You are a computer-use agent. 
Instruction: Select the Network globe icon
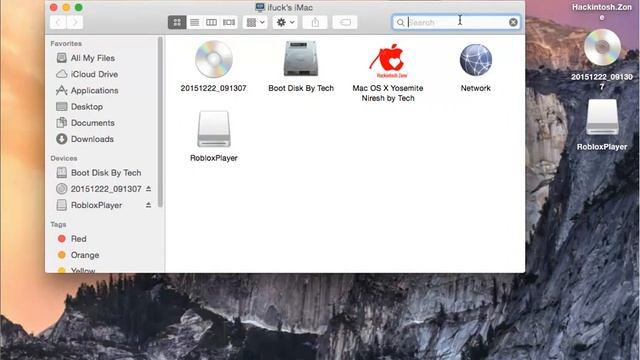coord(476,60)
